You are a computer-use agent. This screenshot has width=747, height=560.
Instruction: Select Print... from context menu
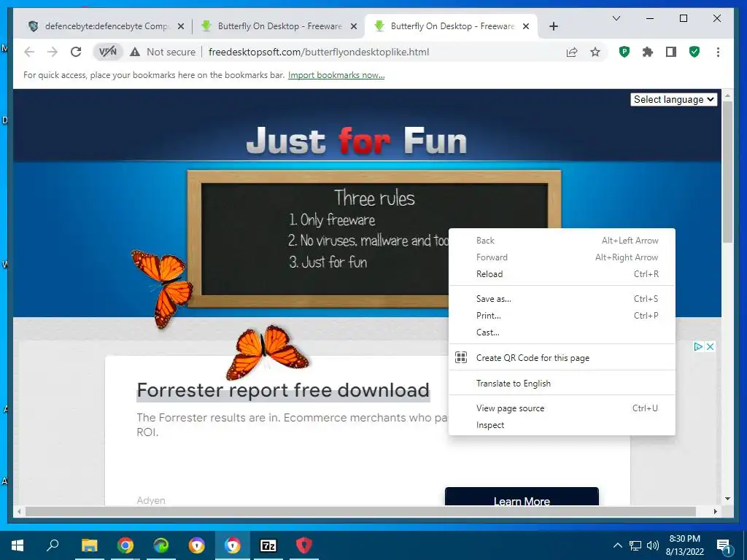[562, 315]
